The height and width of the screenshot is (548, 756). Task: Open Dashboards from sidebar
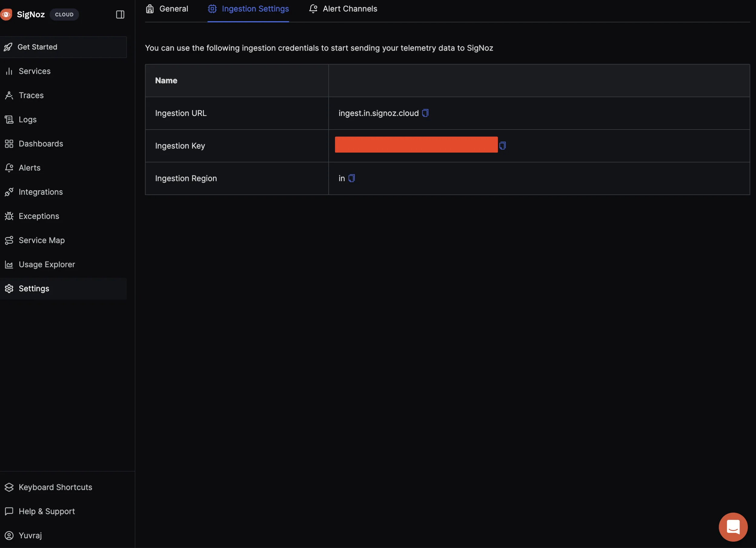pyautogui.click(x=41, y=144)
